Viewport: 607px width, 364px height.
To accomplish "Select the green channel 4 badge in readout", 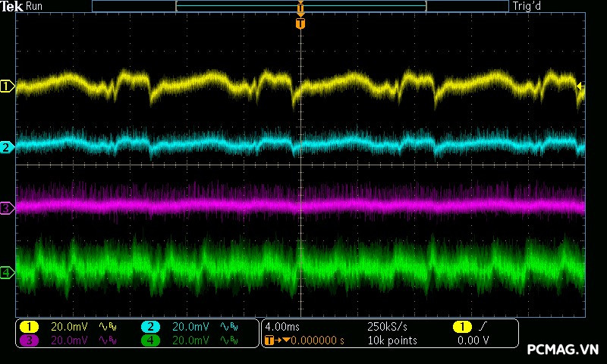I will click(150, 340).
